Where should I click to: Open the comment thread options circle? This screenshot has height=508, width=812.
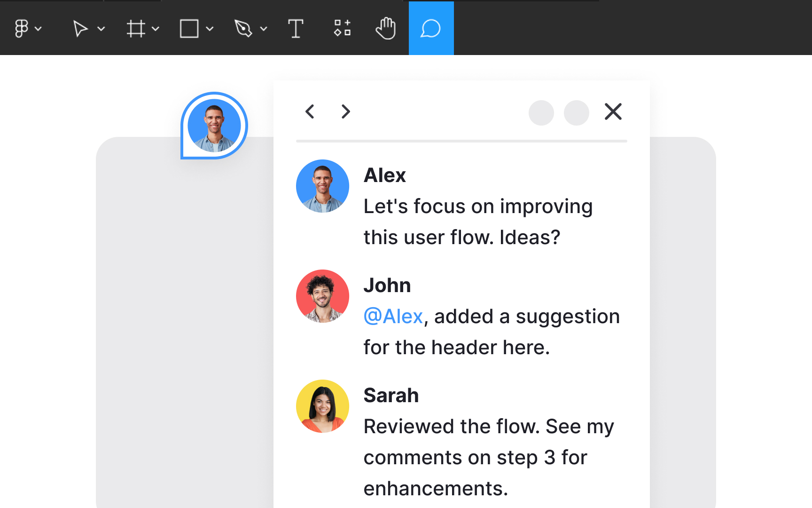pyautogui.click(x=577, y=113)
